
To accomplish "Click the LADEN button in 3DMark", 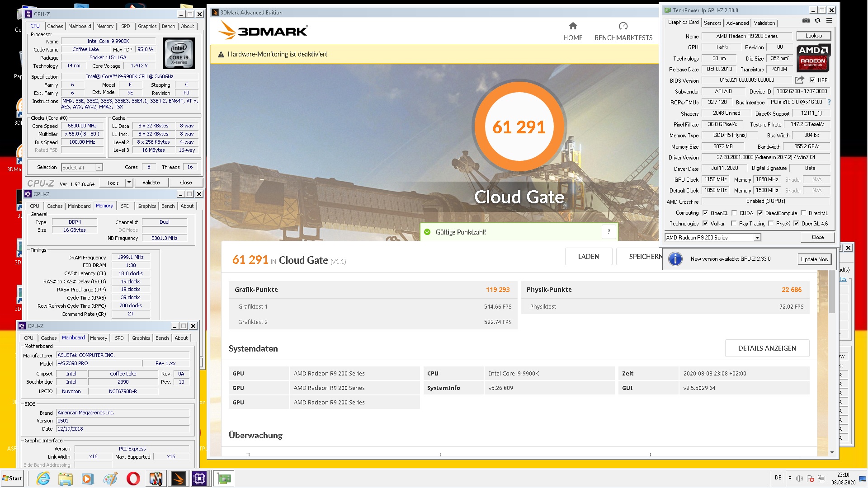I will pos(589,256).
